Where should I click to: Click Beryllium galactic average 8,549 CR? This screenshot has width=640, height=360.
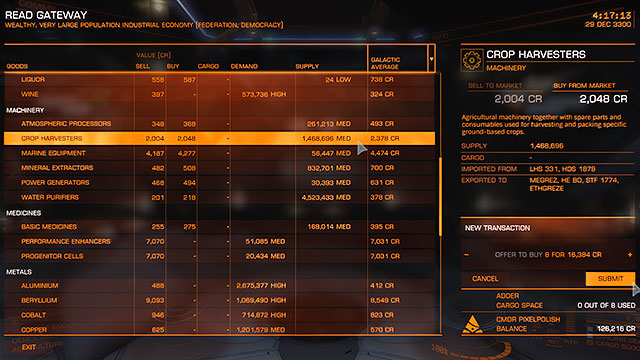click(x=384, y=300)
